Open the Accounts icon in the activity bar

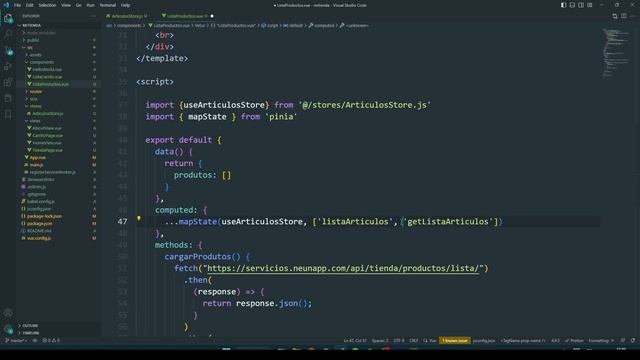8,313
